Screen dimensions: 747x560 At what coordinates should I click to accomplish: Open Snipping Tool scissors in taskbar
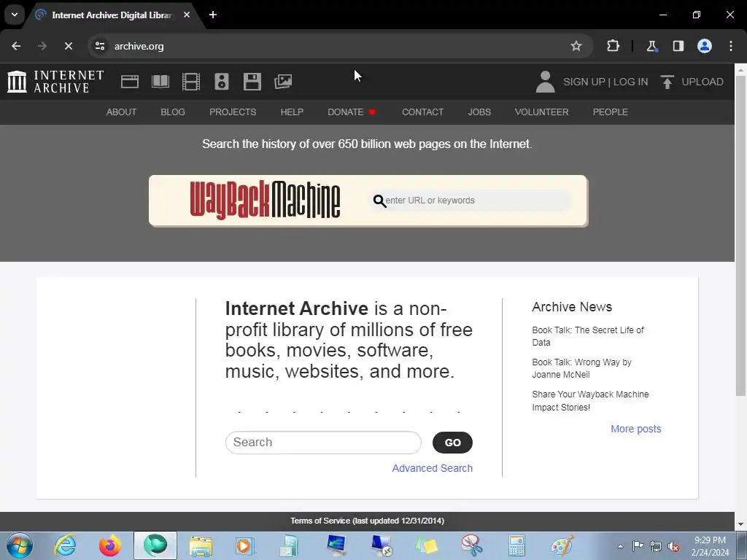(472, 545)
